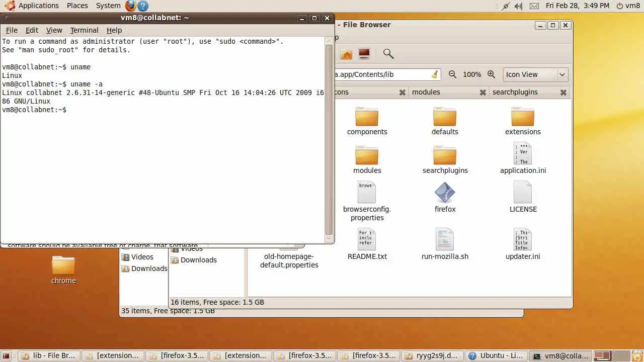Click the '16 items, Free space: 1.5 GB' status text
644x362 pixels.
tap(217, 302)
